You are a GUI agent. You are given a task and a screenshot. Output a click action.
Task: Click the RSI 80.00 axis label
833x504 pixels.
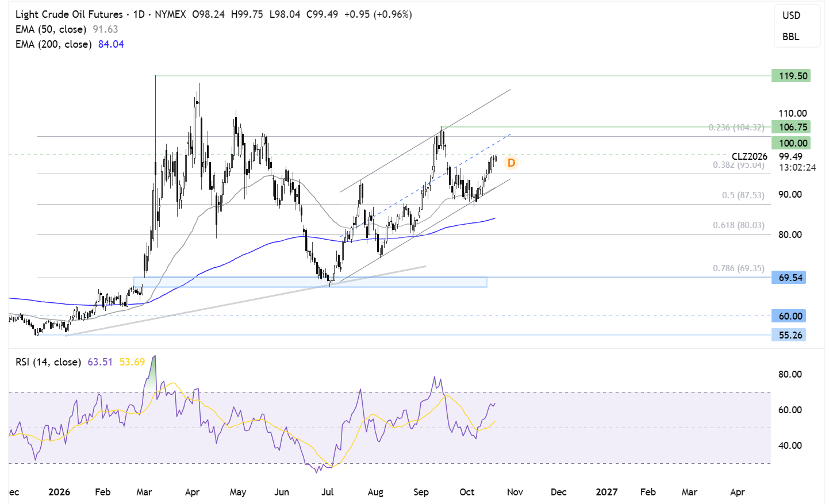click(x=790, y=374)
